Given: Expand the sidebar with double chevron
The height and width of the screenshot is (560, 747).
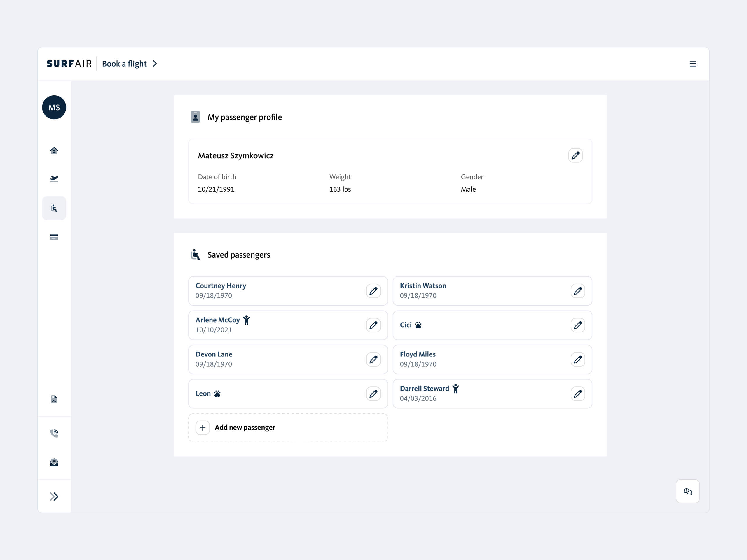Looking at the screenshot, I should click(x=54, y=496).
